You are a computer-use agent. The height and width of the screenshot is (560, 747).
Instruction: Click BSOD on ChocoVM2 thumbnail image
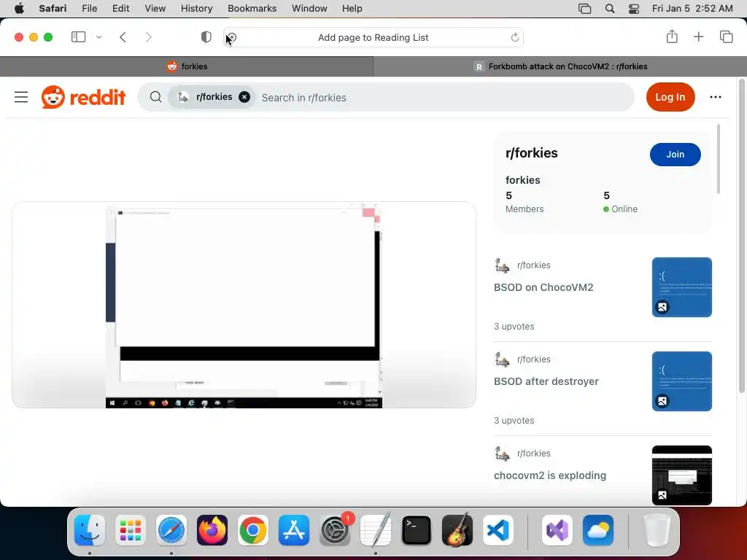[x=682, y=287]
